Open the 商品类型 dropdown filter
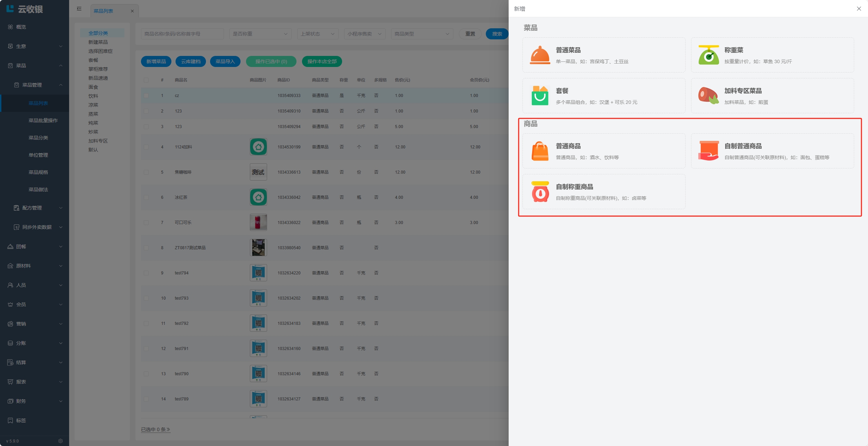This screenshot has height=446, width=868. [x=422, y=34]
